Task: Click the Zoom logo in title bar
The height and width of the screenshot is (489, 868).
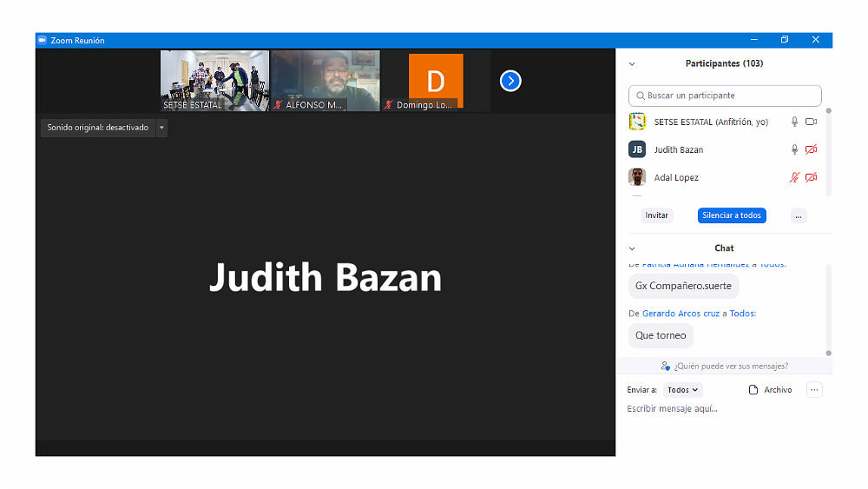Action: [42, 40]
